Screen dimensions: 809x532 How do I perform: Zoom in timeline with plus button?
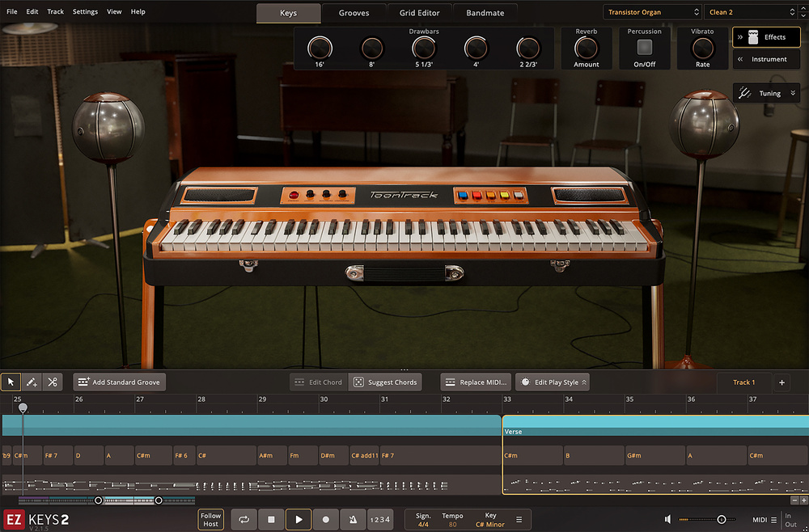[x=803, y=500]
